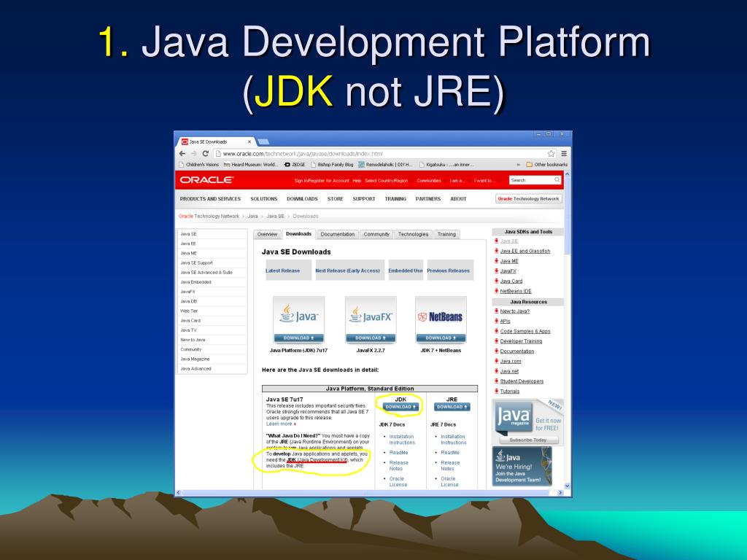Click the Oracle Technology Network button
Screen dimensions: 747x560
coord(528,199)
